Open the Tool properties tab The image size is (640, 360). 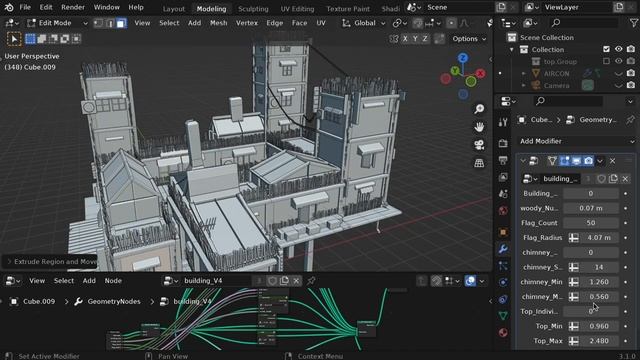click(x=503, y=122)
